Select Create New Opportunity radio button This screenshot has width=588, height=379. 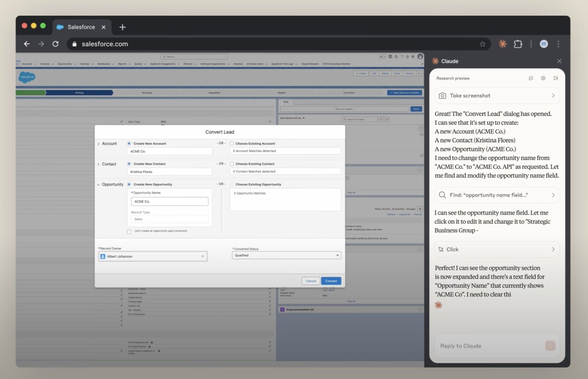click(129, 184)
